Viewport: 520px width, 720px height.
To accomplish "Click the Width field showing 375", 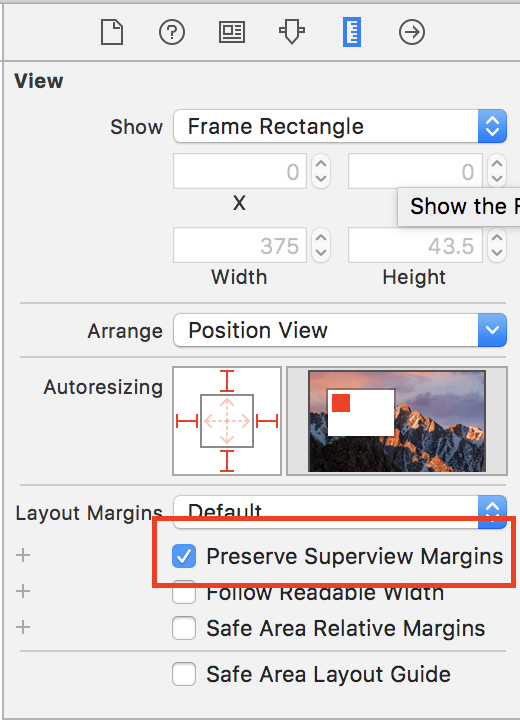I will [x=240, y=245].
